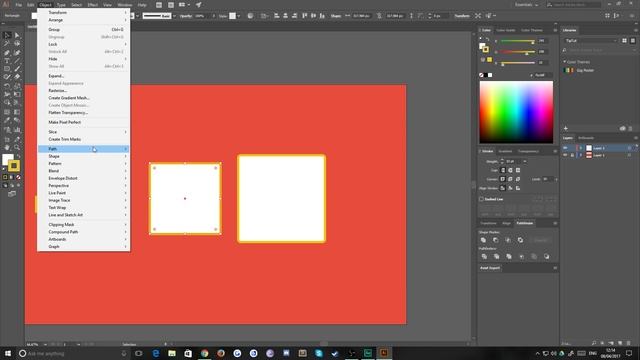Click the None color swatch in Color panel
The image size is (640, 360).
(x=481, y=75)
